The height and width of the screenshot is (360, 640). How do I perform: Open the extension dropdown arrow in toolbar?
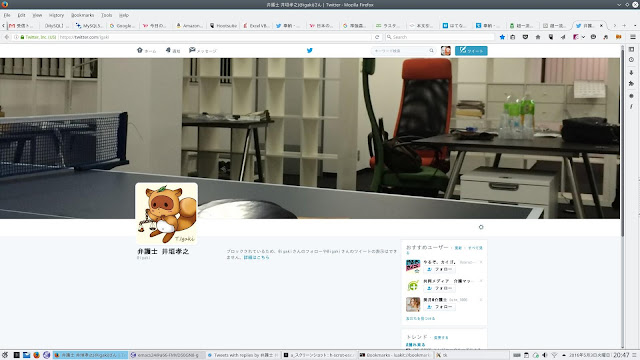(x=583, y=37)
